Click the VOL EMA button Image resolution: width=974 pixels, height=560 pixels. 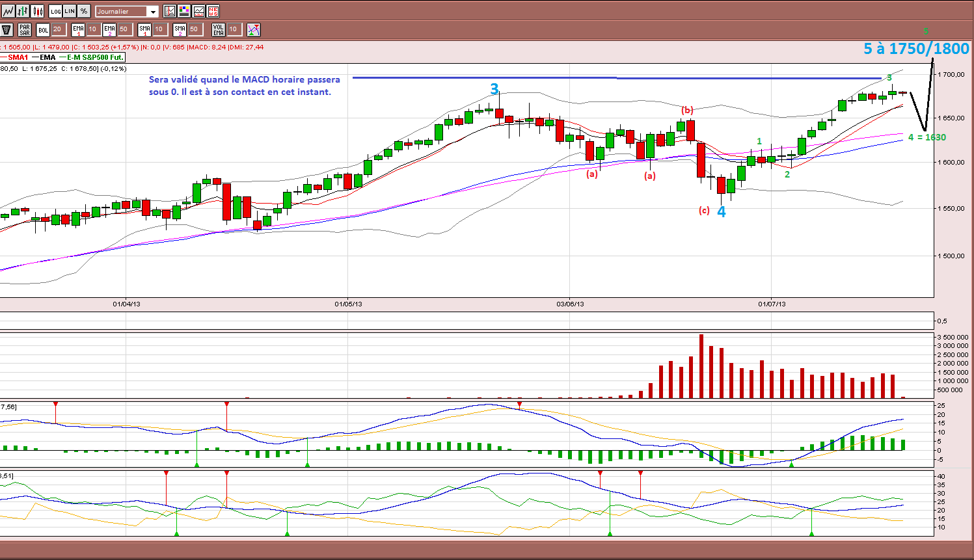coord(219,29)
